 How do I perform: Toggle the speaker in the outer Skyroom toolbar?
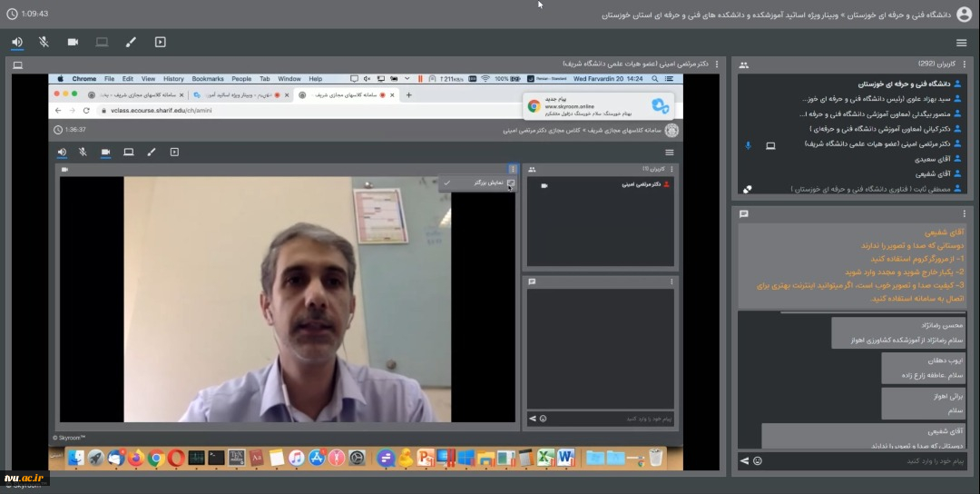(17, 42)
